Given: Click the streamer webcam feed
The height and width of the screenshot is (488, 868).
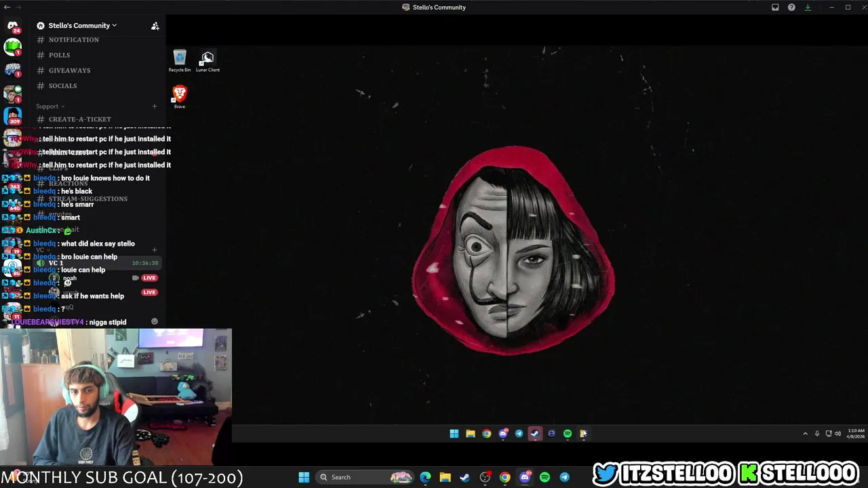Looking at the screenshot, I should 116,397.
